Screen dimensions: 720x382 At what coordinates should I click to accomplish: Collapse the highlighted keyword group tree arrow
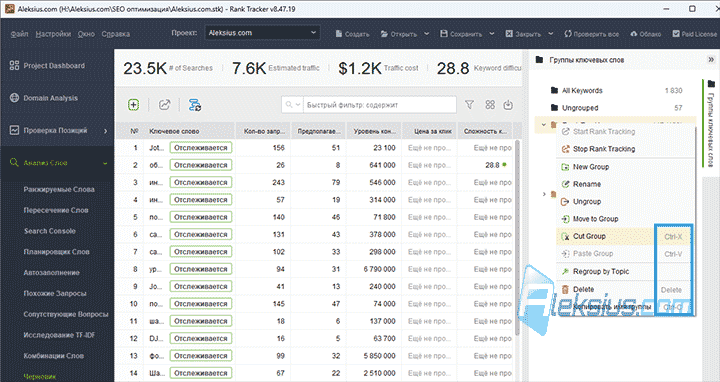pyautogui.click(x=544, y=124)
